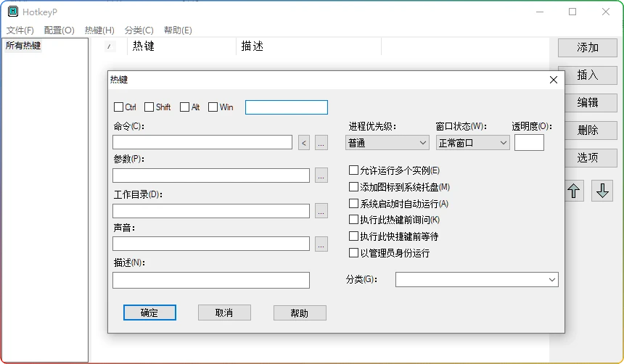Open the 配置 menu
Viewport: 624px width, 364px height.
tap(59, 30)
